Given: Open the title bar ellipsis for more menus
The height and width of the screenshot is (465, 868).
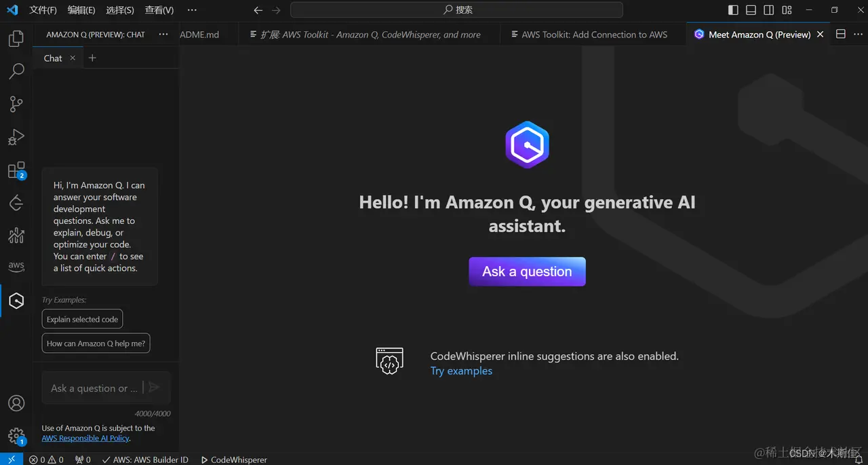Looking at the screenshot, I should (192, 10).
